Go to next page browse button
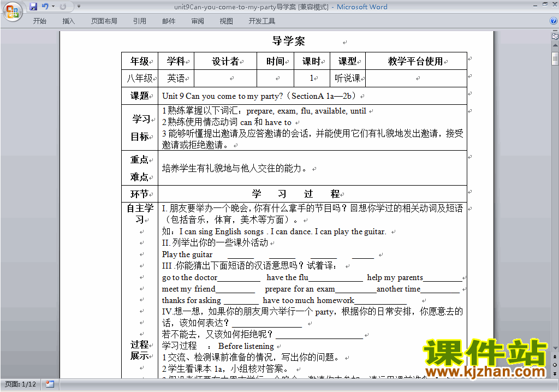The width and height of the screenshot is (559, 392). (x=555, y=373)
